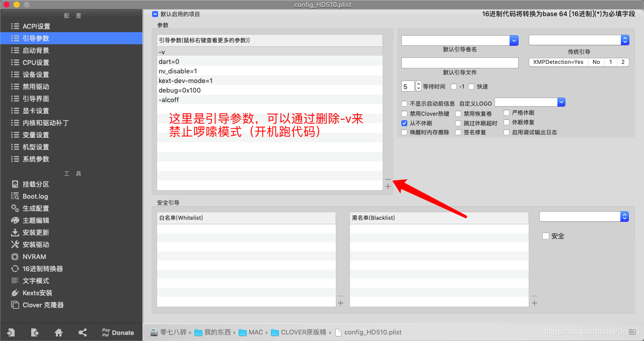
Task: Select the XMPDetection 1 segment
Action: [x=611, y=62]
